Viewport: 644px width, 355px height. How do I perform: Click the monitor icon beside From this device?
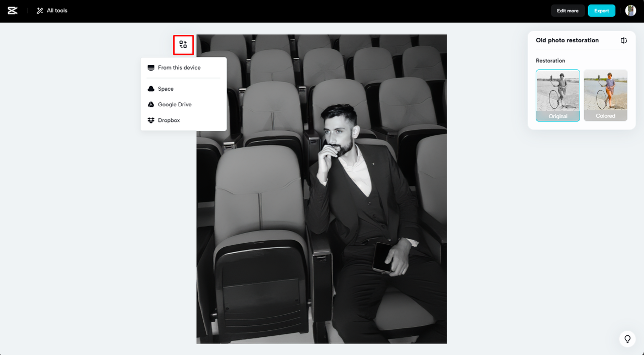151,67
